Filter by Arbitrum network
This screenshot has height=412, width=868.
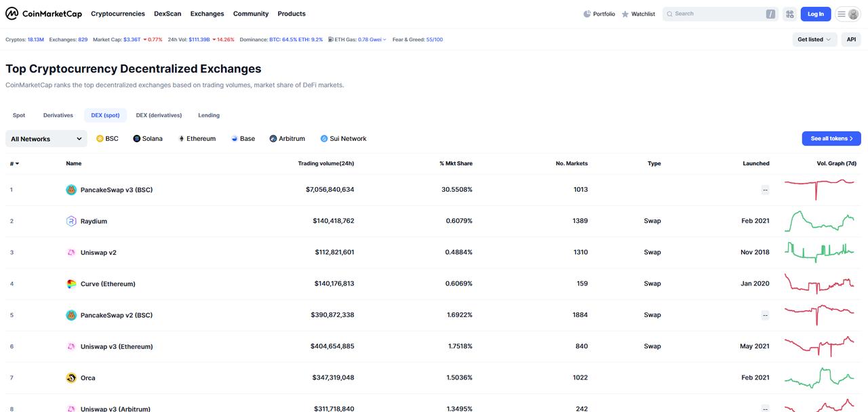(287, 138)
